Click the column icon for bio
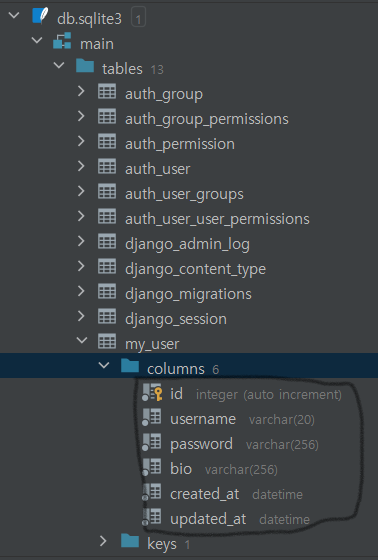This screenshot has height=560, width=378. coord(151,467)
